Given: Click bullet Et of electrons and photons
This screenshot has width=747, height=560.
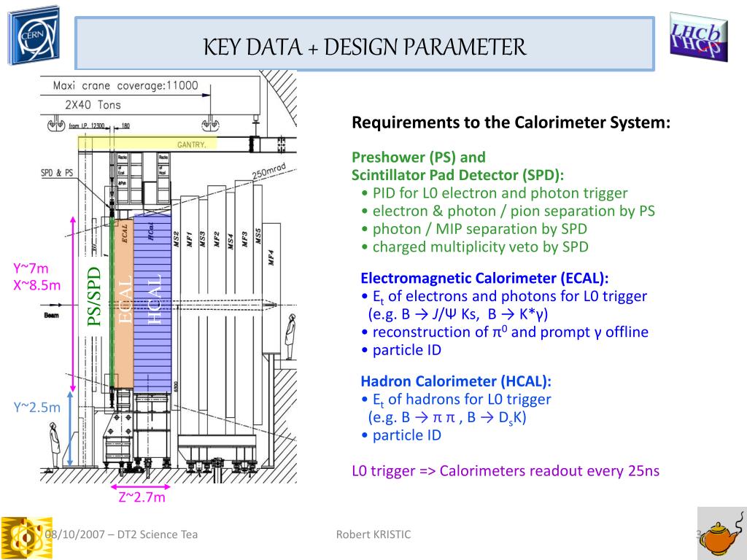Looking at the screenshot, I should [504, 296].
